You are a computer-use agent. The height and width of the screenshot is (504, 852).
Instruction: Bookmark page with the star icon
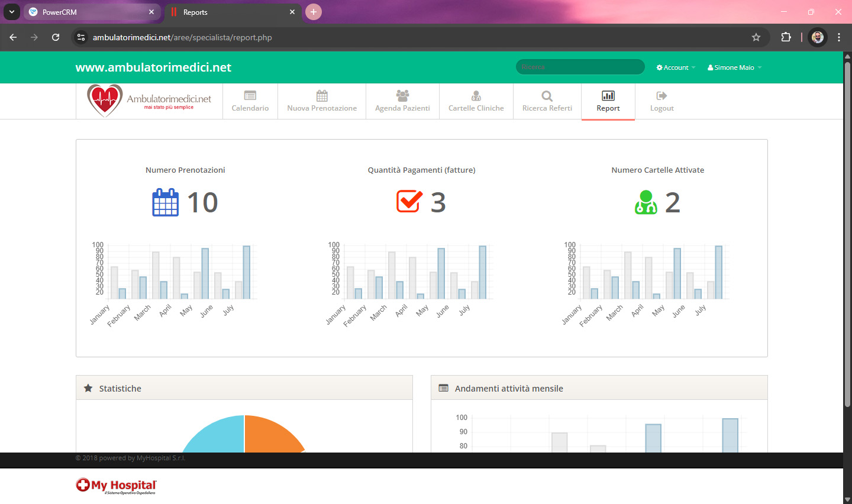click(x=756, y=37)
